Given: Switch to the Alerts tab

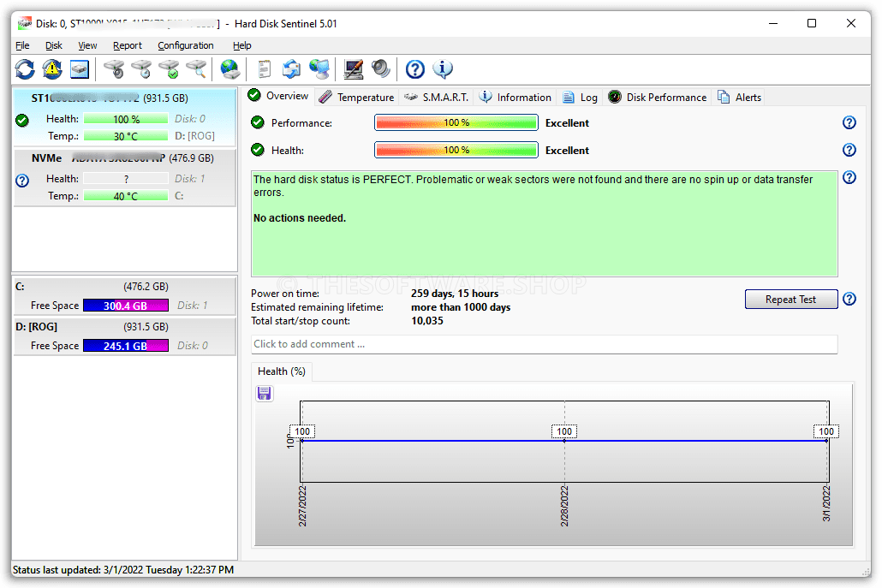Looking at the screenshot, I should coord(740,98).
